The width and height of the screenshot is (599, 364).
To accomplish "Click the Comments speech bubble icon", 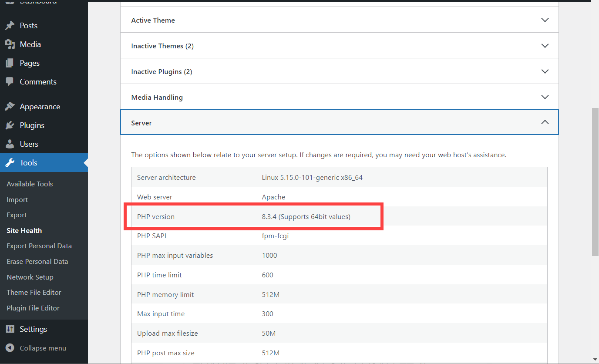I will (x=10, y=82).
